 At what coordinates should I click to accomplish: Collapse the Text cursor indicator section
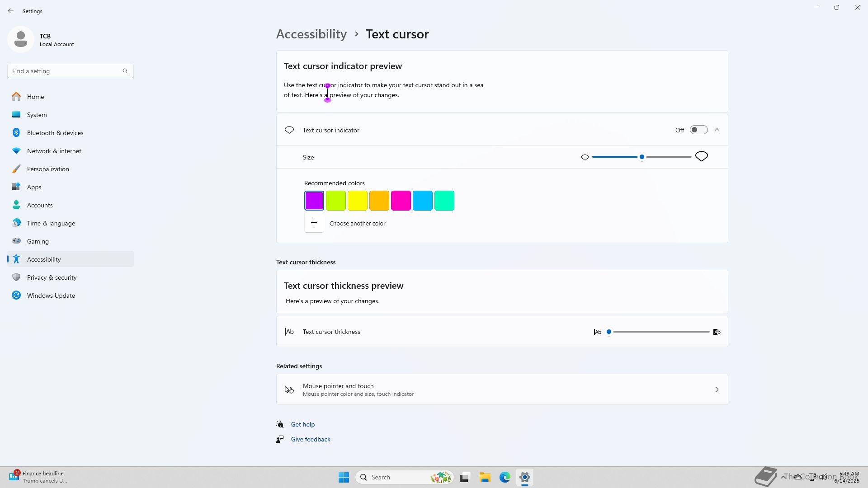click(717, 130)
